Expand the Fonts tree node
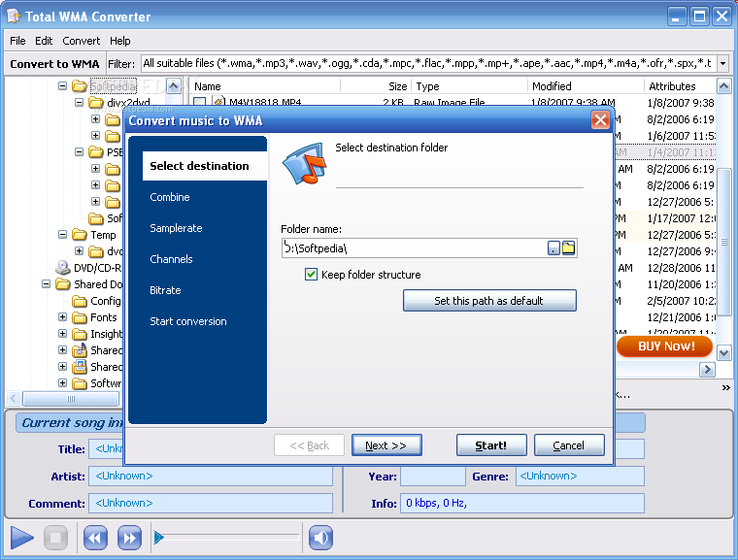The height and width of the screenshot is (560, 738). click(62, 317)
